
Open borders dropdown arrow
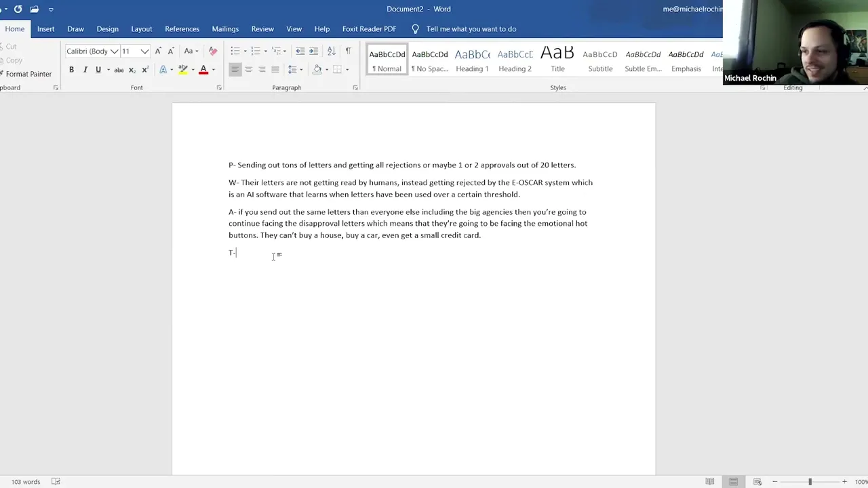[x=347, y=69]
